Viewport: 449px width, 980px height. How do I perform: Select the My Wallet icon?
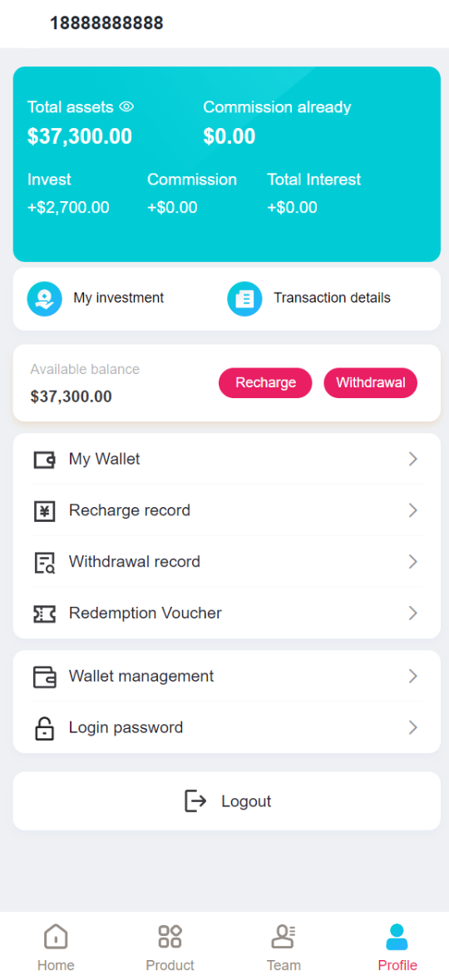pos(44,460)
